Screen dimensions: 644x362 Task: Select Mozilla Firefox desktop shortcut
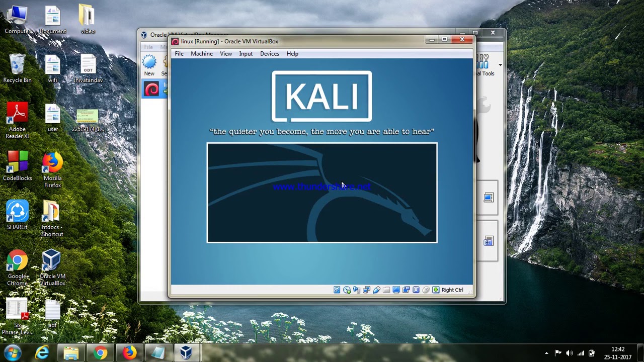pyautogui.click(x=53, y=170)
